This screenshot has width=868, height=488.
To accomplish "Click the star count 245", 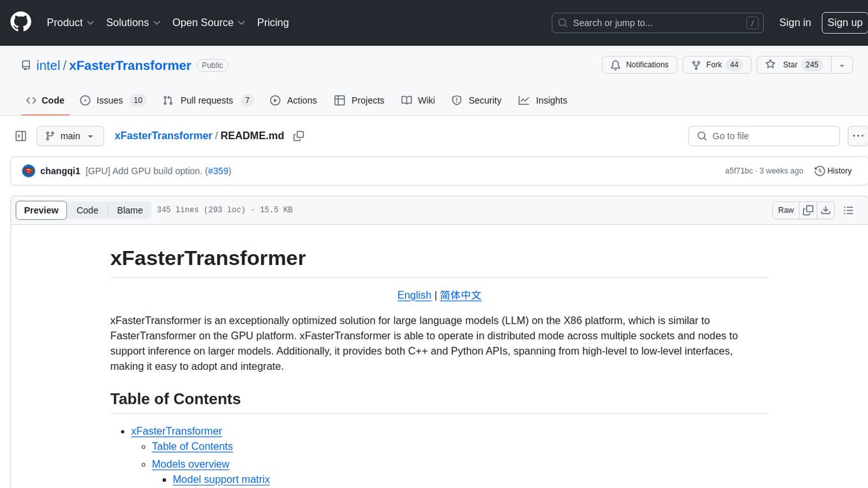I will (x=812, y=65).
